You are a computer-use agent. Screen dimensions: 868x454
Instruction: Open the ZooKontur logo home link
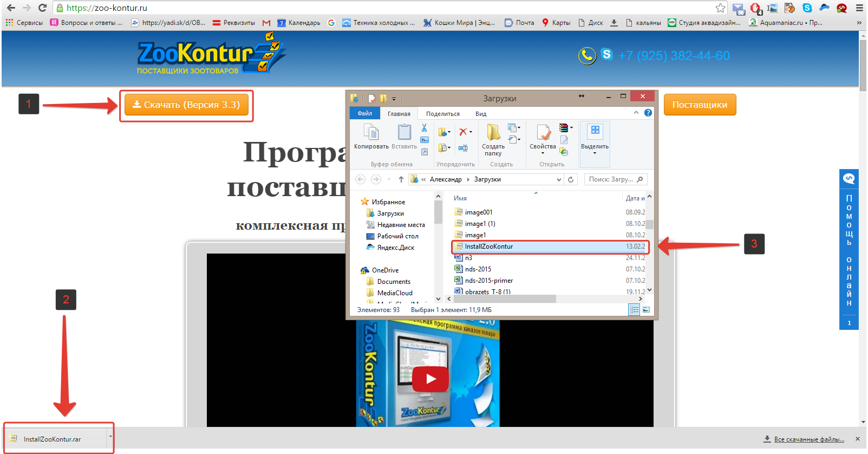pyautogui.click(x=211, y=53)
